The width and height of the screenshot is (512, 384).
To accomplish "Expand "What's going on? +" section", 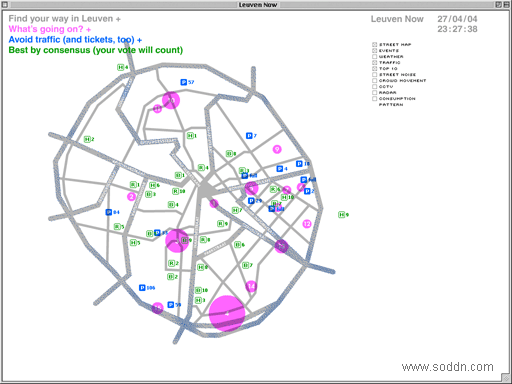I will point(50,29).
